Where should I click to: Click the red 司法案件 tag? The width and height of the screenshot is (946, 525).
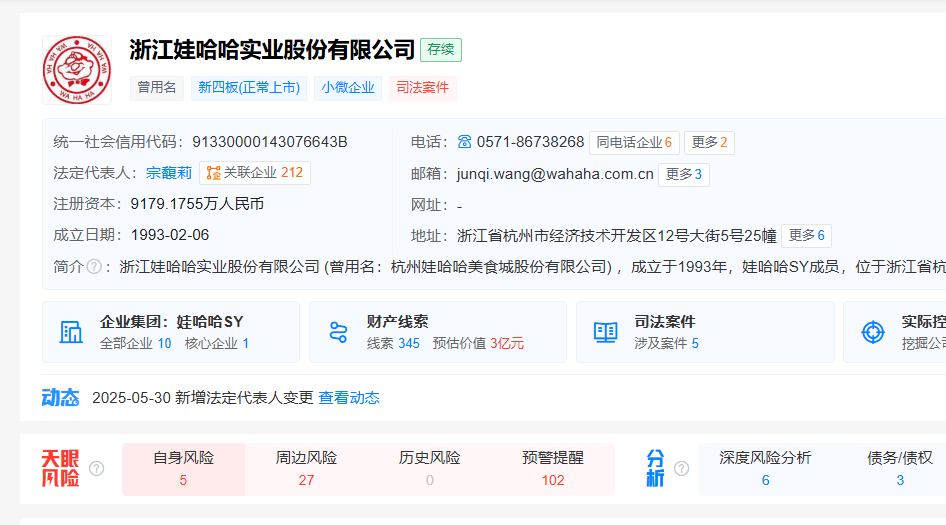[422, 88]
